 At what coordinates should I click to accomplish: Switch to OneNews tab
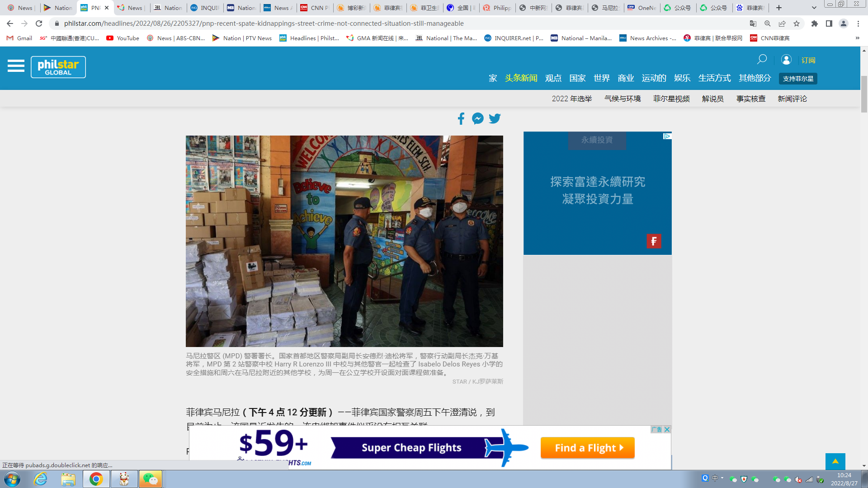(642, 8)
